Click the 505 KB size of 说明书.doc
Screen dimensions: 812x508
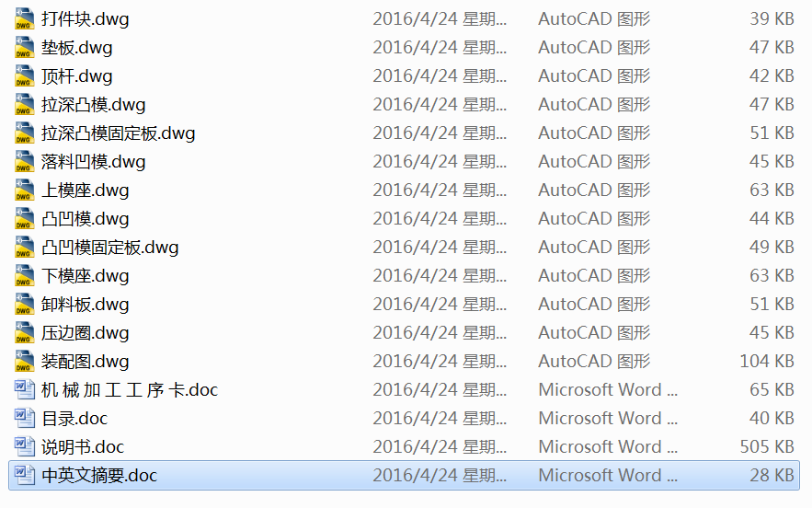767,446
